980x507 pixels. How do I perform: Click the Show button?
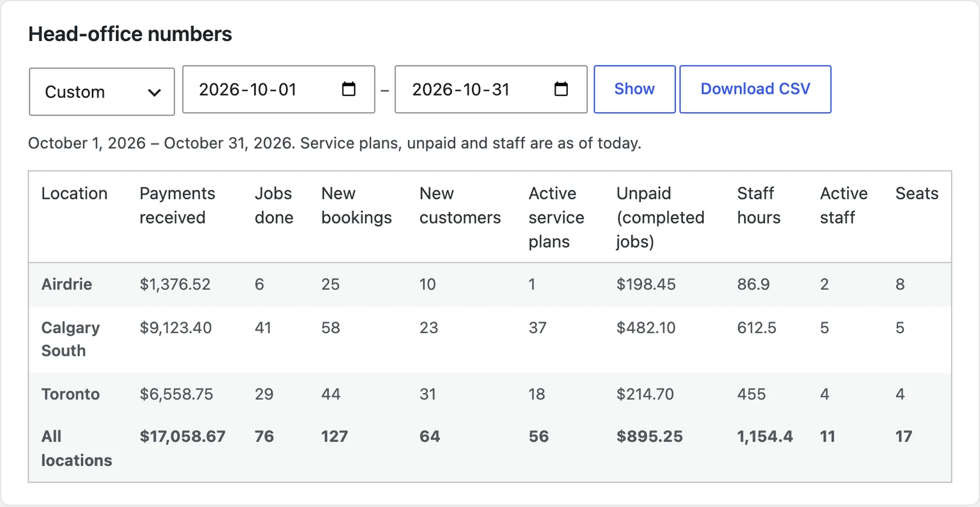tap(635, 89)
